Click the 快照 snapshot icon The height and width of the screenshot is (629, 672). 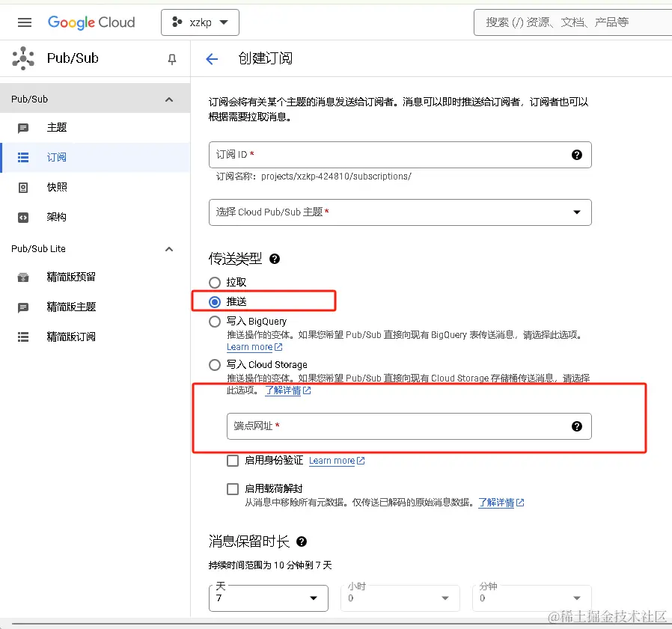pyautogui.click(x=23, y=188)
